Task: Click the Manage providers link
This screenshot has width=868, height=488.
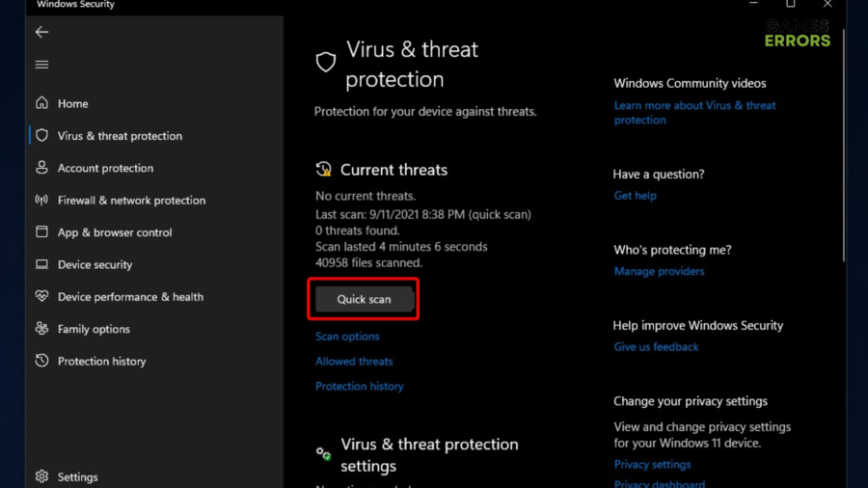Action: [x=659, y=271]
